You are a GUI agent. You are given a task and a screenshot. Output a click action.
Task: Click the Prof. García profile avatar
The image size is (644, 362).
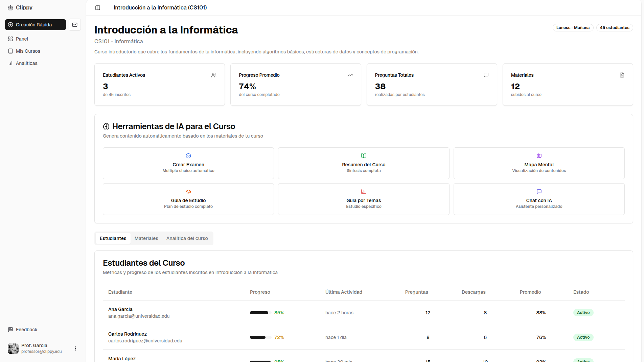tap(13, 348)
